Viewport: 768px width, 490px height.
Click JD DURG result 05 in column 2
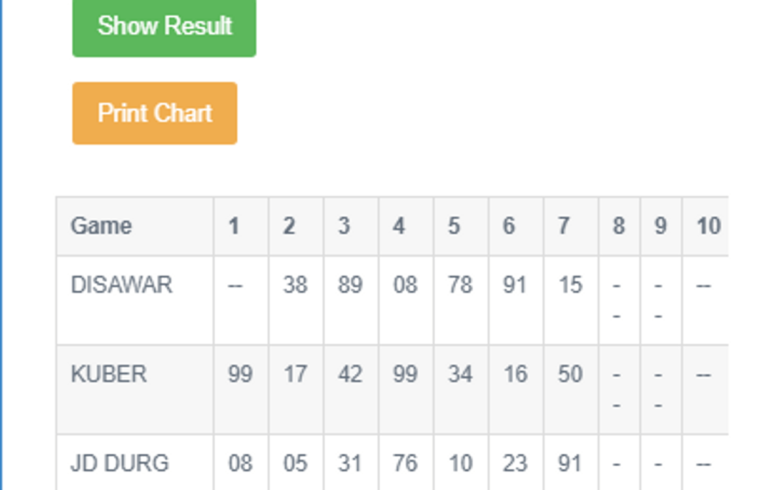point(295,464)
